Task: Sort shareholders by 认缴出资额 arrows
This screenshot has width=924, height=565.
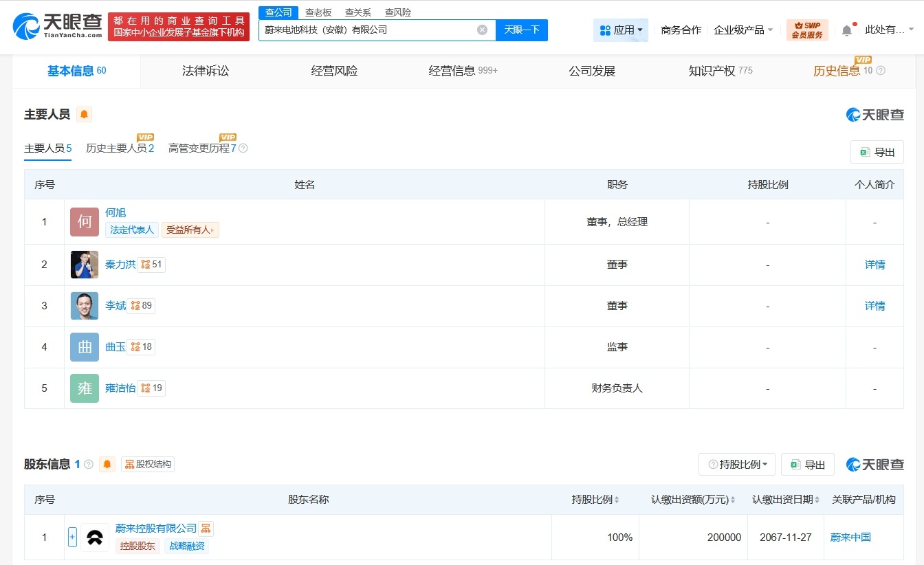Action: click(x=734, y=500)
